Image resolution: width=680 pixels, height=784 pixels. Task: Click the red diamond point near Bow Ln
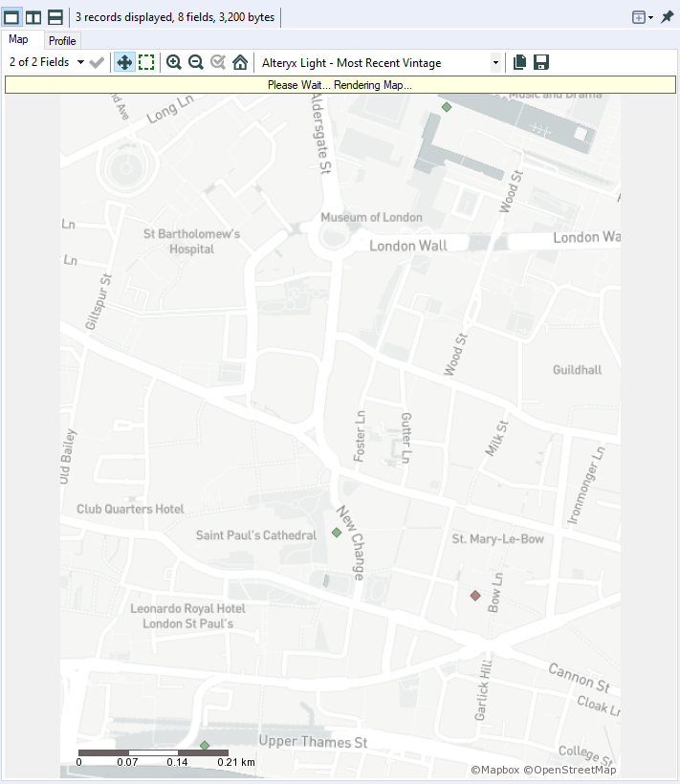coord(475,596)
